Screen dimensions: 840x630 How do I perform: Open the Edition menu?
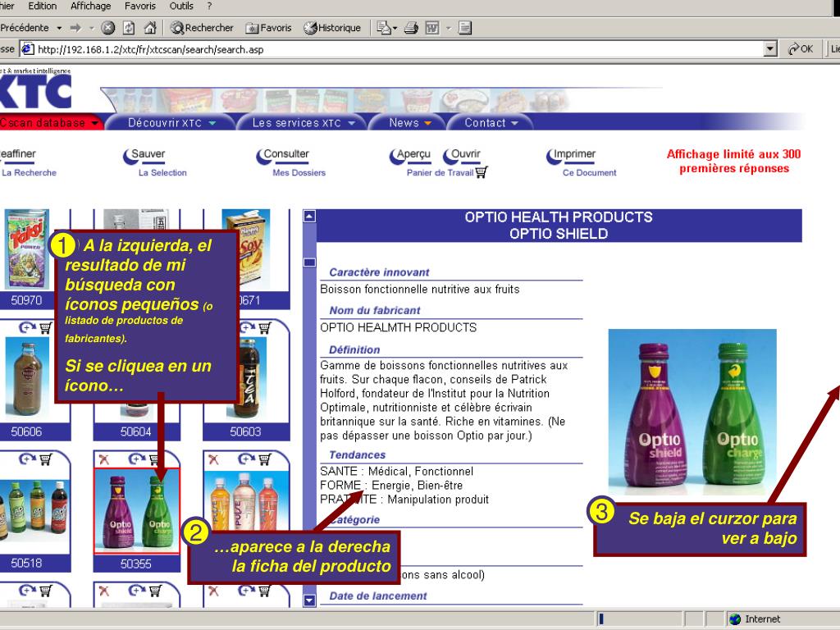pos(43,6)
